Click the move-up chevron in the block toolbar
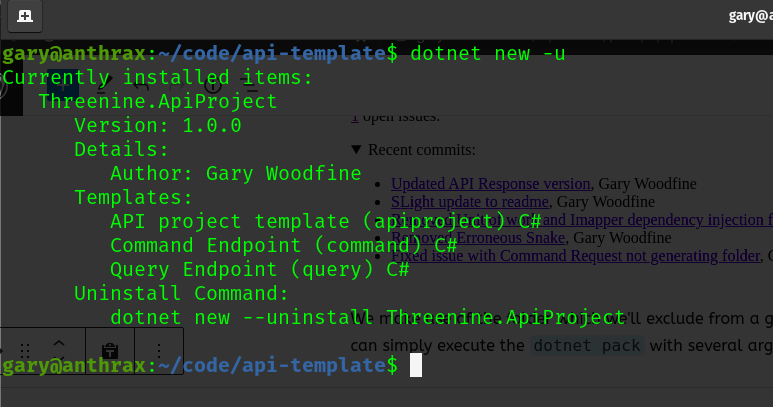773x407 pixels. [59, 343]
